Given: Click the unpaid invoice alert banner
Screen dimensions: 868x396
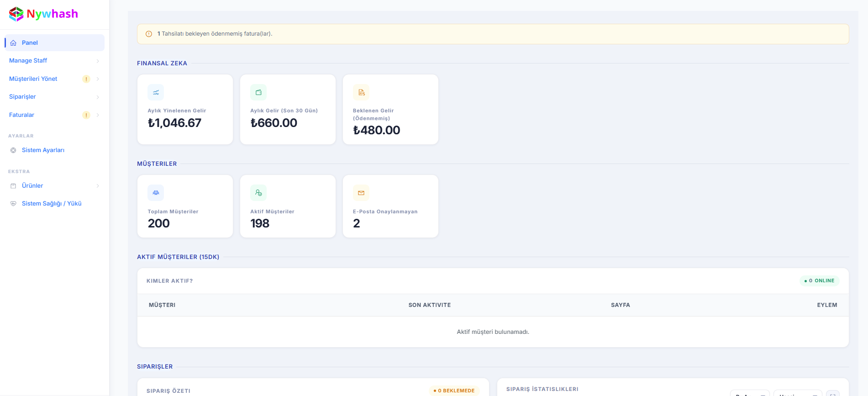Looking at the screenshot, I should pos(493,34).
